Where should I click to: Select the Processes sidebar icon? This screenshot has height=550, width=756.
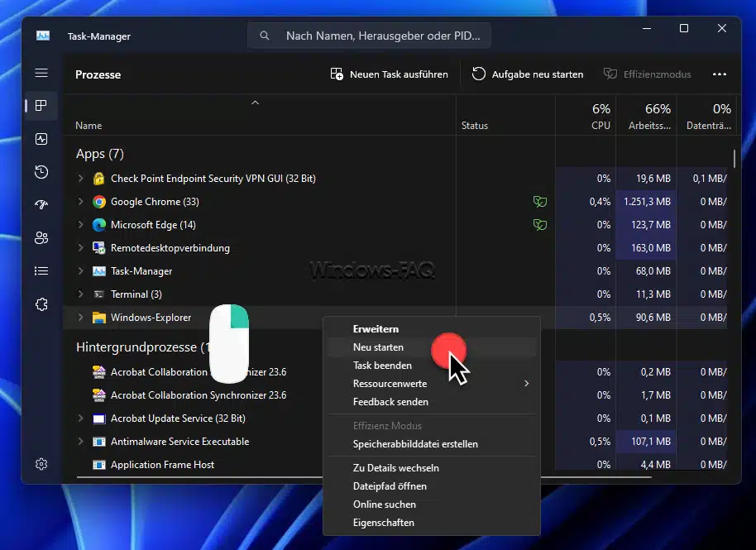pos(41,106)
